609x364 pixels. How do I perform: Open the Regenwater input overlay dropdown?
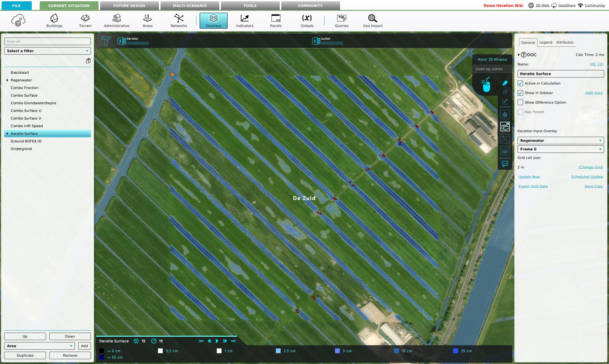(560, 141)
